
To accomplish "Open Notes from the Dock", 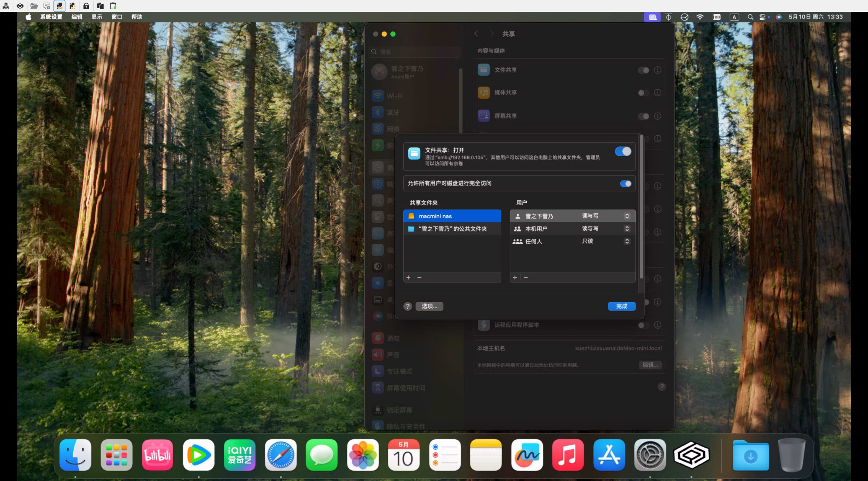I will click(x=486, y=455).
